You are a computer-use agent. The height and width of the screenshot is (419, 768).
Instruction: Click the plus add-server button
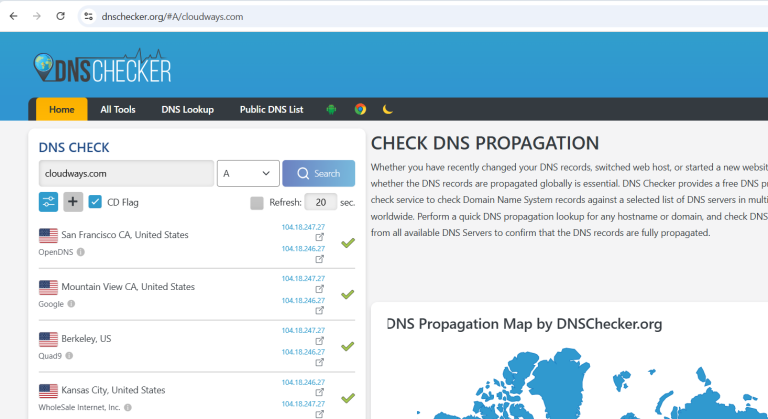[73, 202]
